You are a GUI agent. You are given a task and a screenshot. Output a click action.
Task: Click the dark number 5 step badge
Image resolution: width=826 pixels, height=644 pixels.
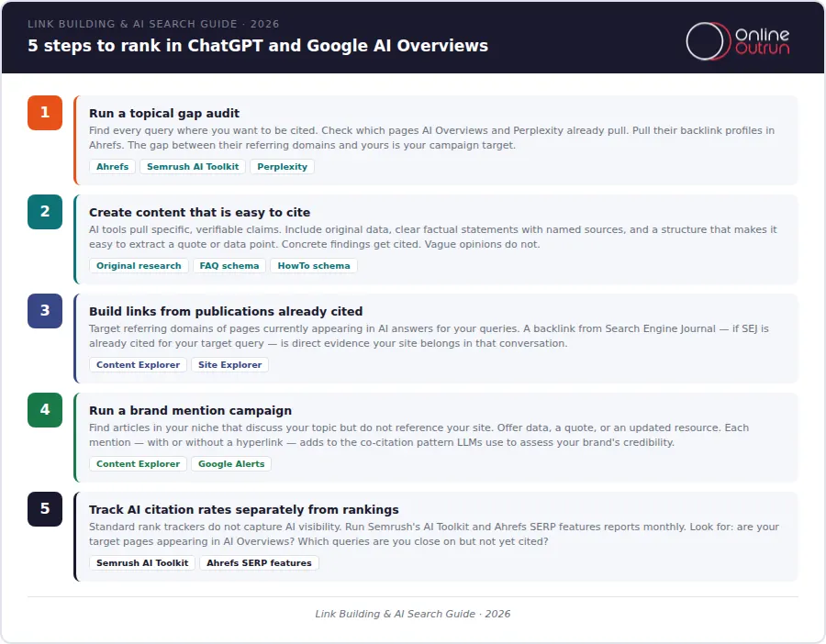point(45,509)
